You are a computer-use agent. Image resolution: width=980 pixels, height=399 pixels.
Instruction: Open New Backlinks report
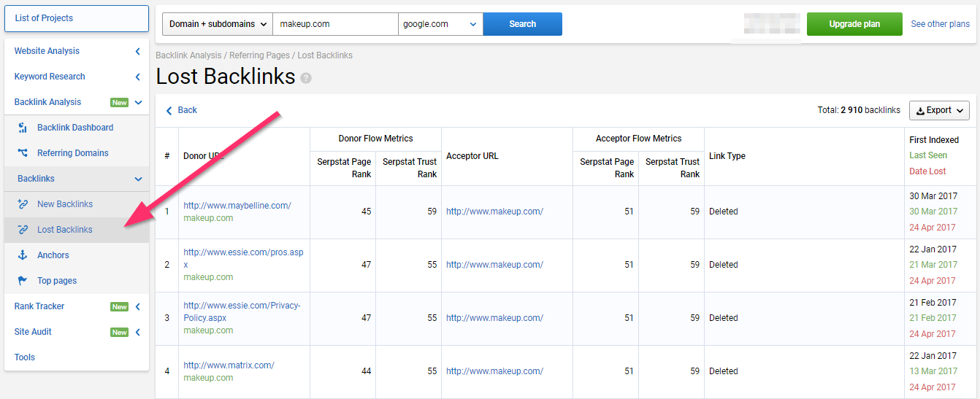[x=65, y=204]
